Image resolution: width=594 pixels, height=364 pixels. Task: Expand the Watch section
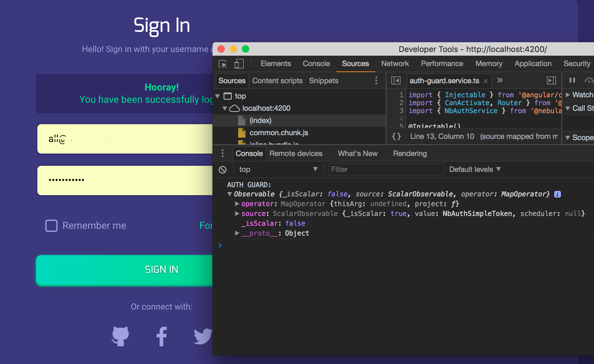click(568, 95)
